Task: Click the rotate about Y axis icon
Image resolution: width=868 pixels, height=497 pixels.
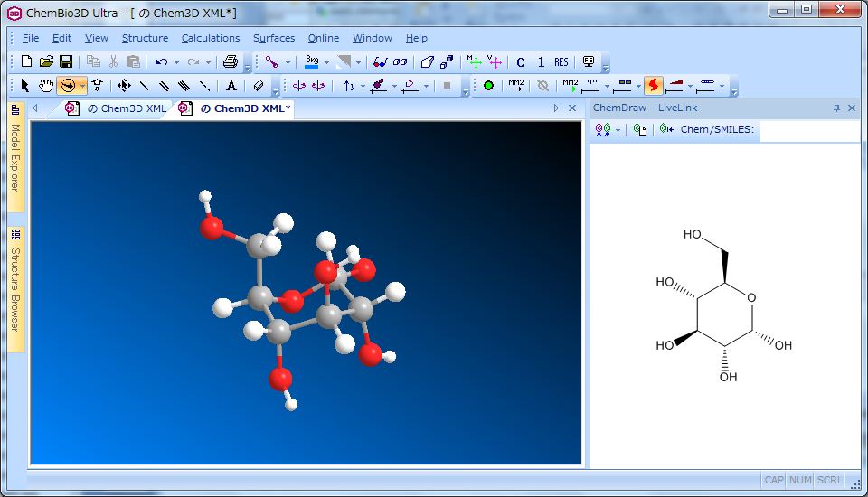Action: click(x=349, y=86)
